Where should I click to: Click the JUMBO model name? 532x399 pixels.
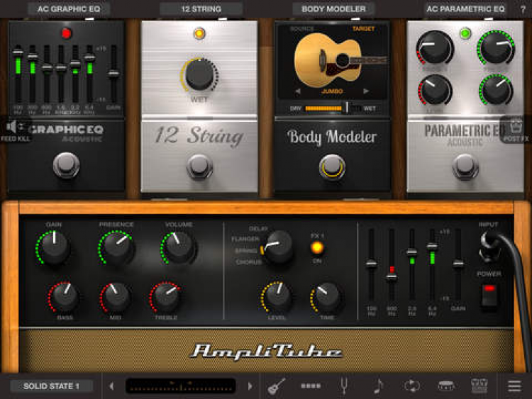click(x=332, y=91)
